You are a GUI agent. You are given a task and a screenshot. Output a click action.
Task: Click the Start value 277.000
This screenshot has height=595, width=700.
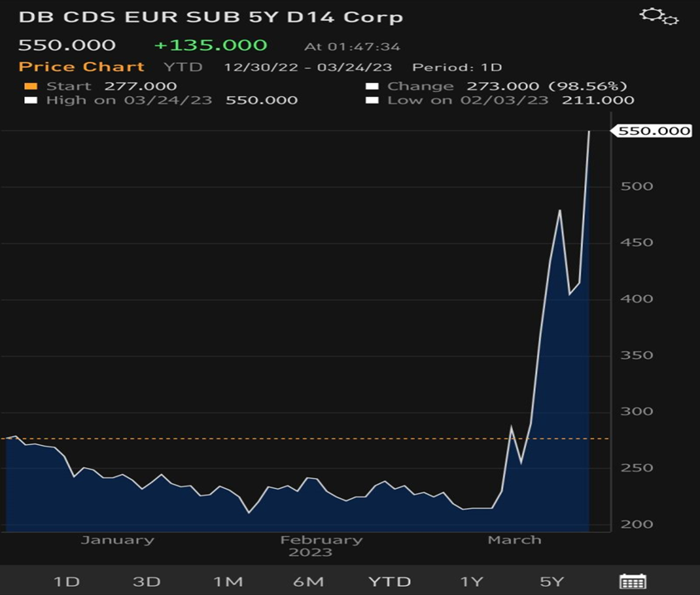pos(140,86)
